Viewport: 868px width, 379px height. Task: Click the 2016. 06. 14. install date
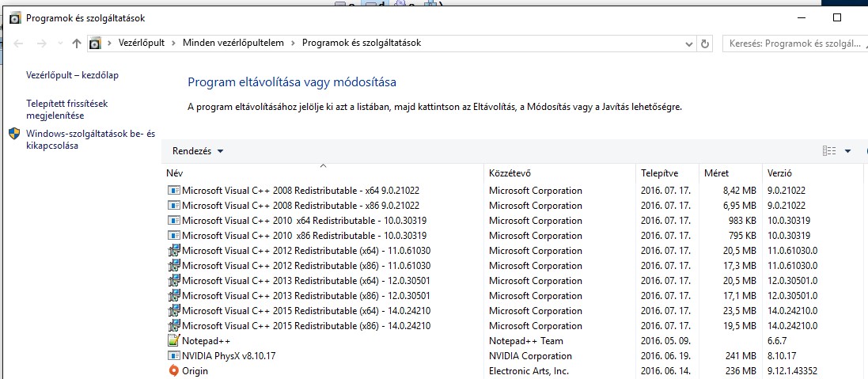click(x=665, y=371)
